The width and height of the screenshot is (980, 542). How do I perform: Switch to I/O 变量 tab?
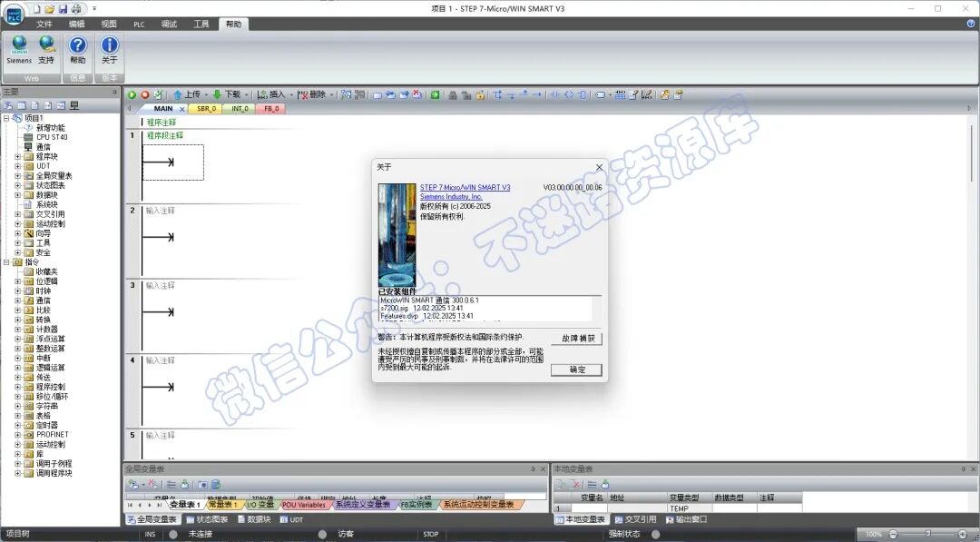tap(260, 505)
